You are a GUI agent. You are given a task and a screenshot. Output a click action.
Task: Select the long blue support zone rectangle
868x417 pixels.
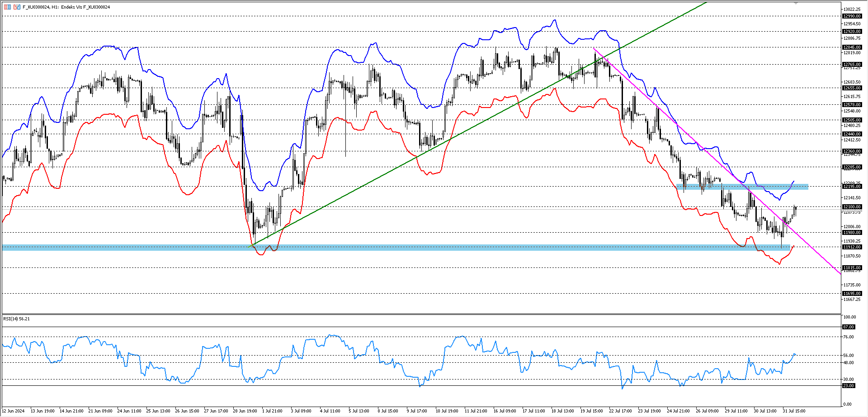[x=396, y=248]
